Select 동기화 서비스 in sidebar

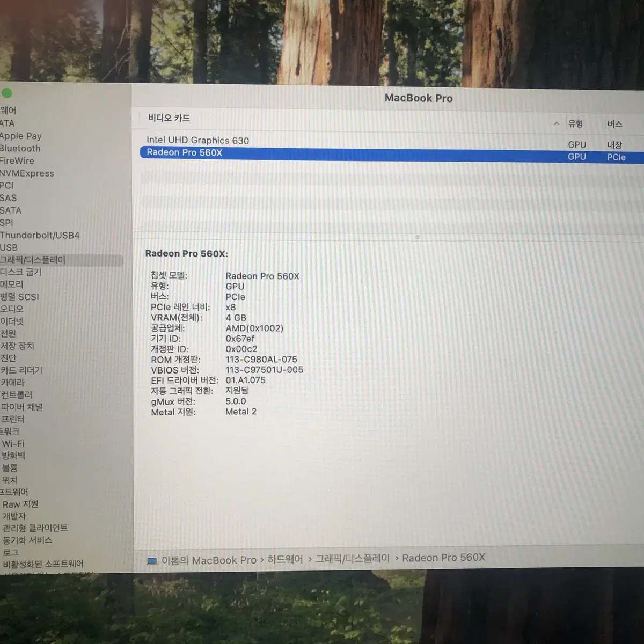point(27,540)
